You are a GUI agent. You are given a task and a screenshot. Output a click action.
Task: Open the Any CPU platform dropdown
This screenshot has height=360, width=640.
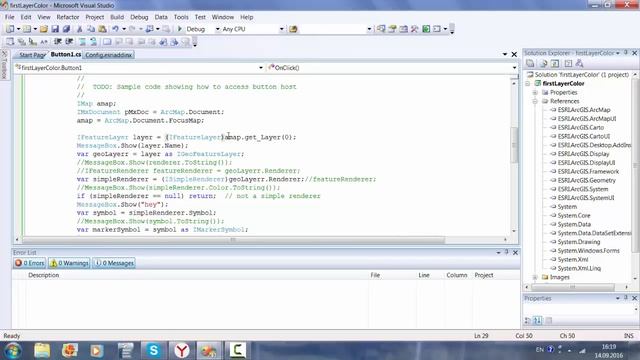(x=281, y=29)
